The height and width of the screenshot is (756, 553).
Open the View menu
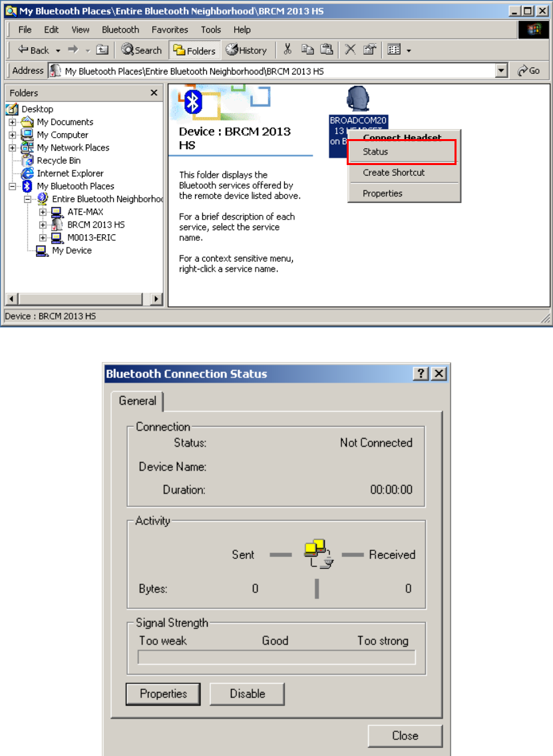click(x=80, y=30)
